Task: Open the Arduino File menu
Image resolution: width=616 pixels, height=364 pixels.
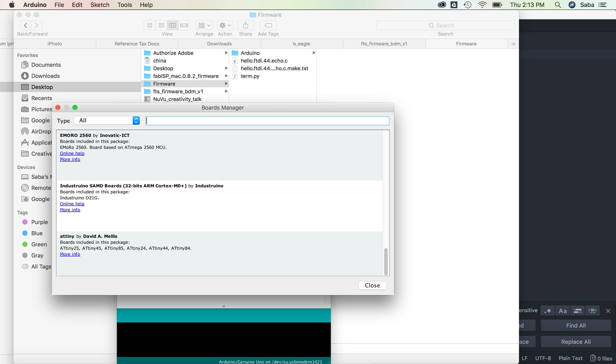Action: [x=59, y=5]
